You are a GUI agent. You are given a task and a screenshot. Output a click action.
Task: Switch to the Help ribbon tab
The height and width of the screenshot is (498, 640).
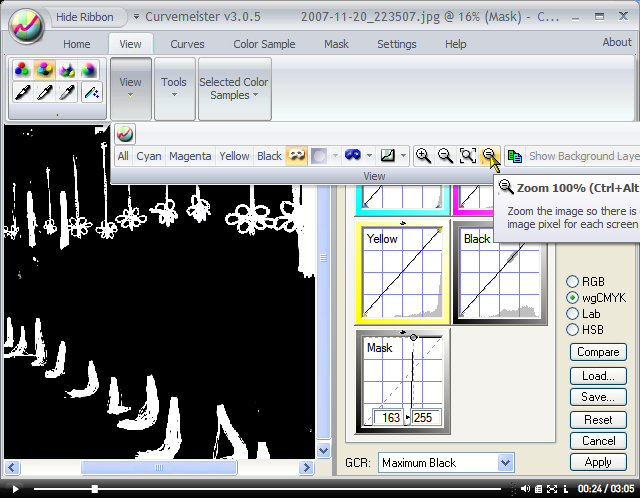pos(456,44)
